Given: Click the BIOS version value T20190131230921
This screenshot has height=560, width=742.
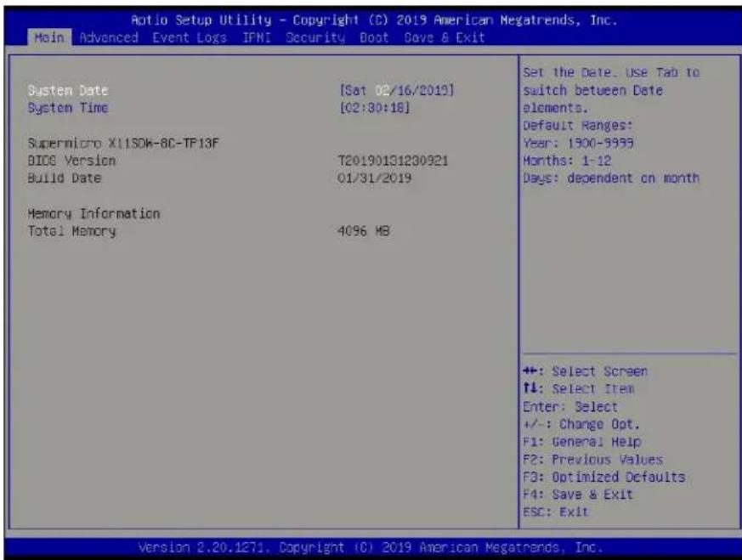Looking at the screenshot, I should pos(393,161).
